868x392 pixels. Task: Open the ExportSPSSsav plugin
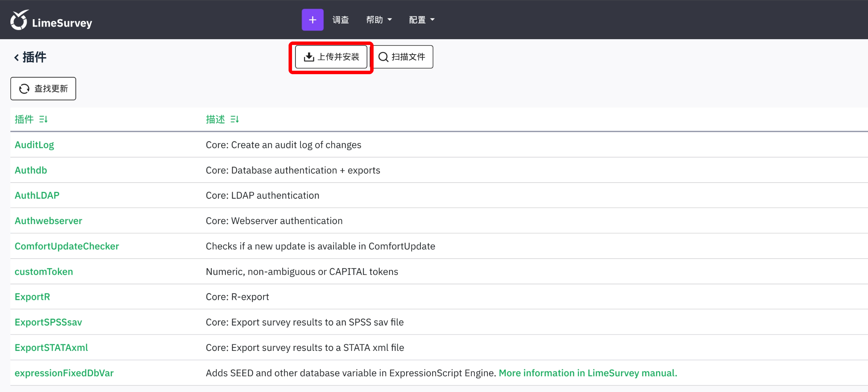(x=48, y=322)
